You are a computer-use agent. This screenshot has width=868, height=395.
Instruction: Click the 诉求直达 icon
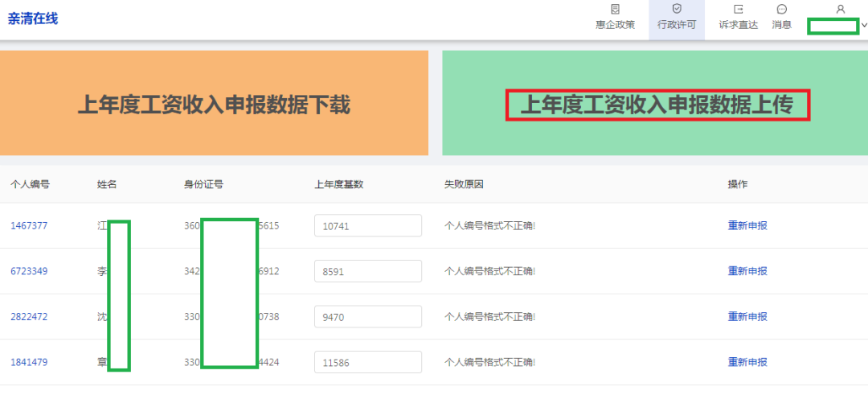738,9
